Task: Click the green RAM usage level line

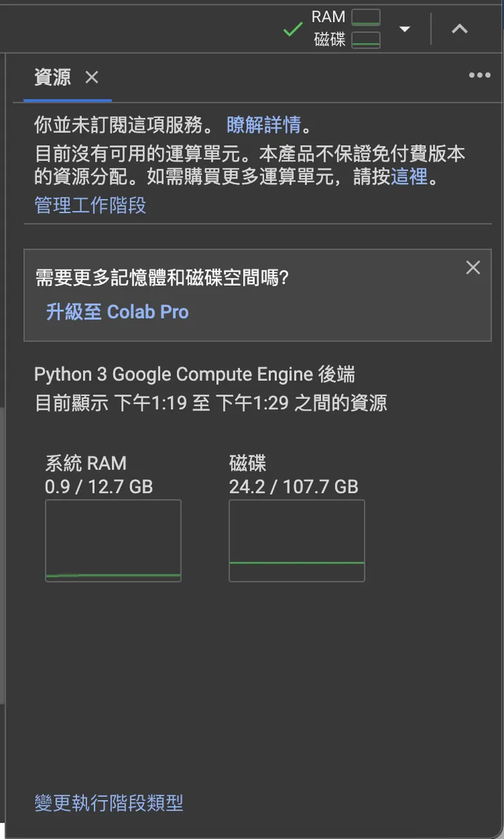Action: [x=112, y=576]
